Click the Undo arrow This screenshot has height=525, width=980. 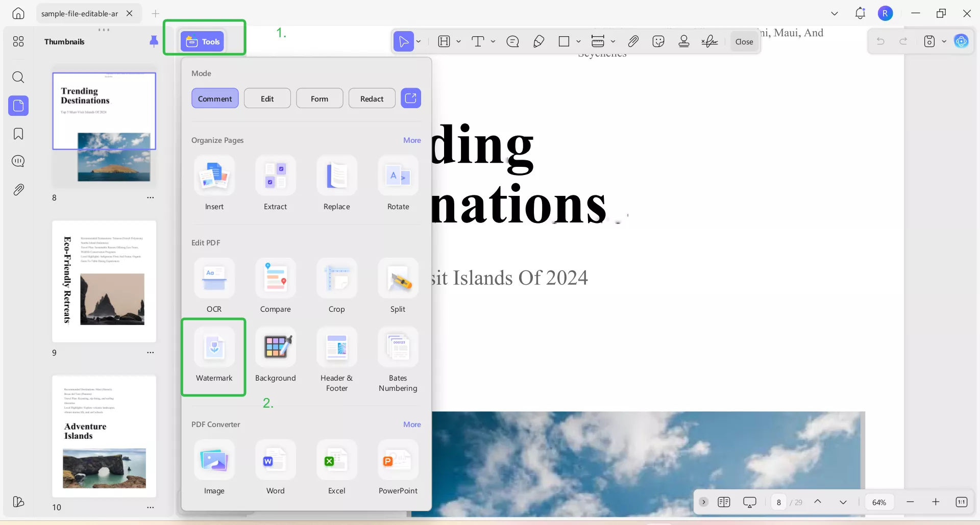[x=880, y=41]
